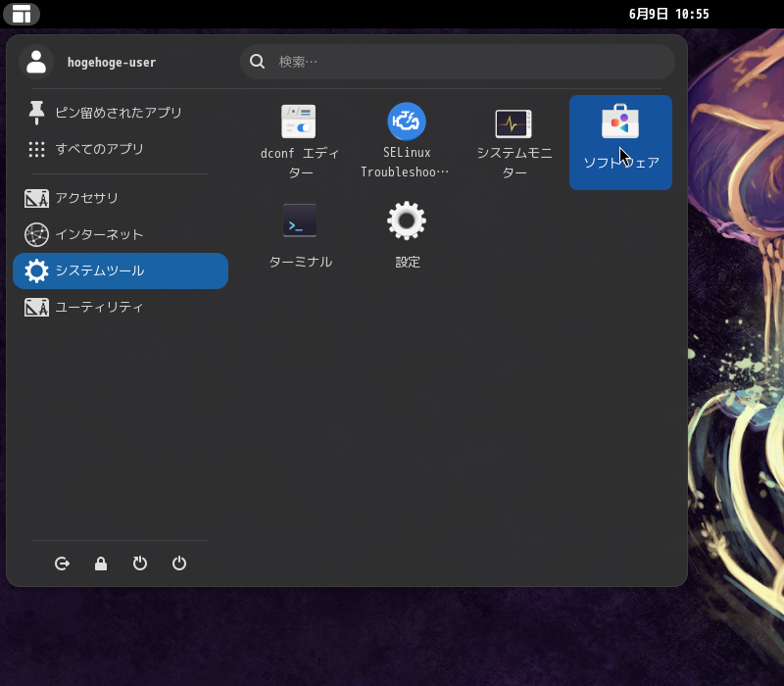Toggle the menu button in top panel
Screen dimensions: 784x686
tap(22, 14)
